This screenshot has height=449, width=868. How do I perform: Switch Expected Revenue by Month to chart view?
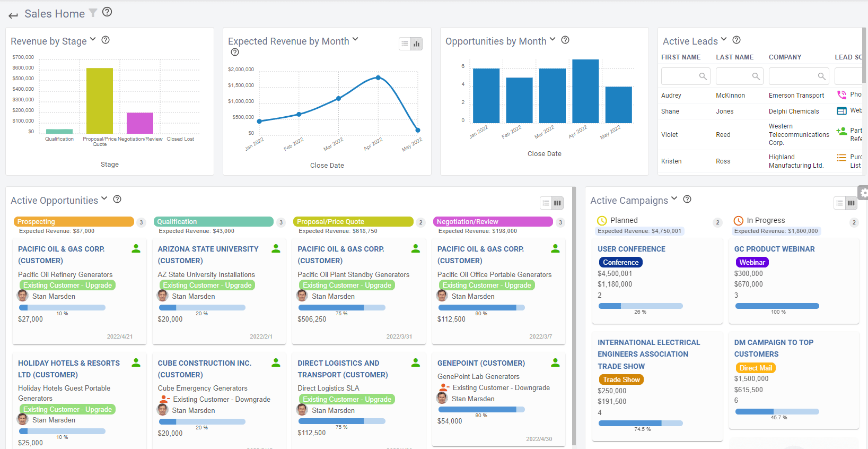(x=417, y=44)
